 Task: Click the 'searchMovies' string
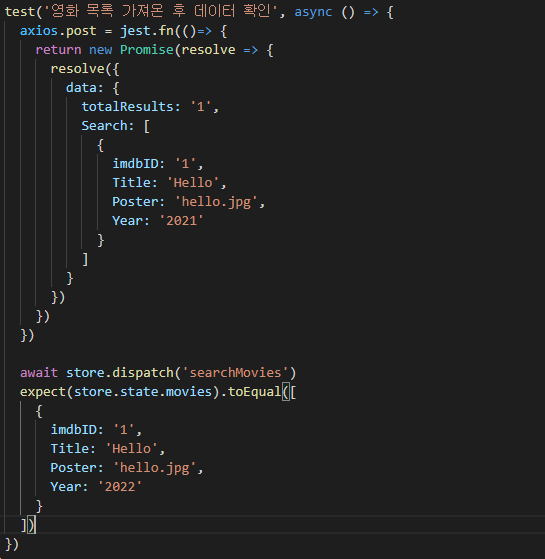pos(235,373)
